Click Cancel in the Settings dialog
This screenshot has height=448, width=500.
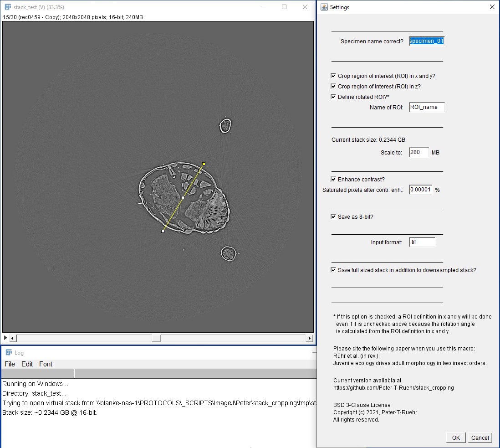tap(480, 438)
